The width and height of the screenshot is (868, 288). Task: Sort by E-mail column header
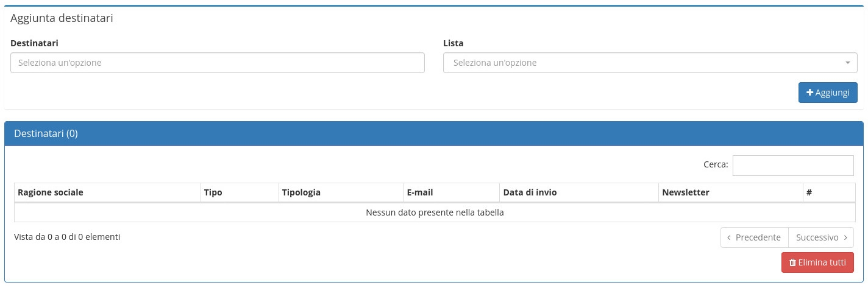tap(420, 192)
